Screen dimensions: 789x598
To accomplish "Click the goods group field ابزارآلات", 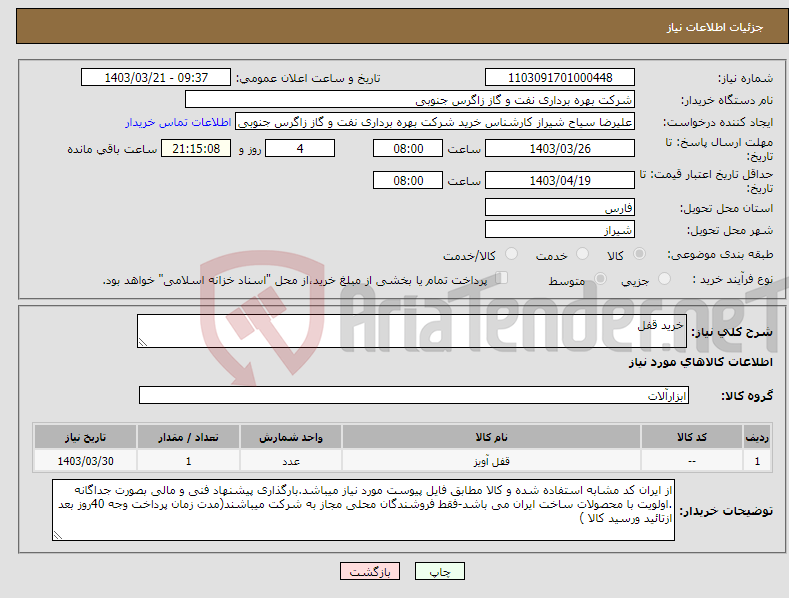I will (x=414, y=395).
